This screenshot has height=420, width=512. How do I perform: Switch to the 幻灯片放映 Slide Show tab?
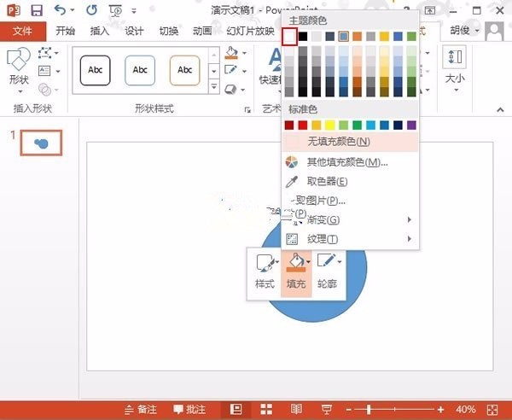click(250, 31)
